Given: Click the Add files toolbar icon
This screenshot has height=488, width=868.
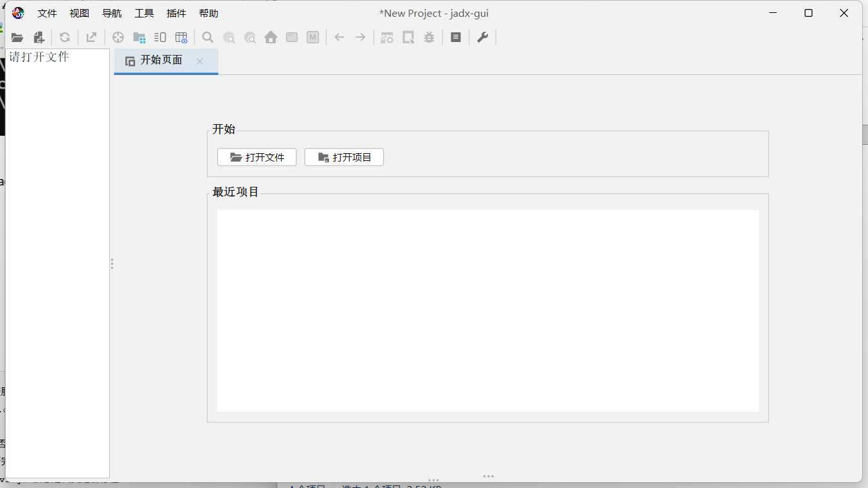Looking at the screenshot, I should pos(39,37).
